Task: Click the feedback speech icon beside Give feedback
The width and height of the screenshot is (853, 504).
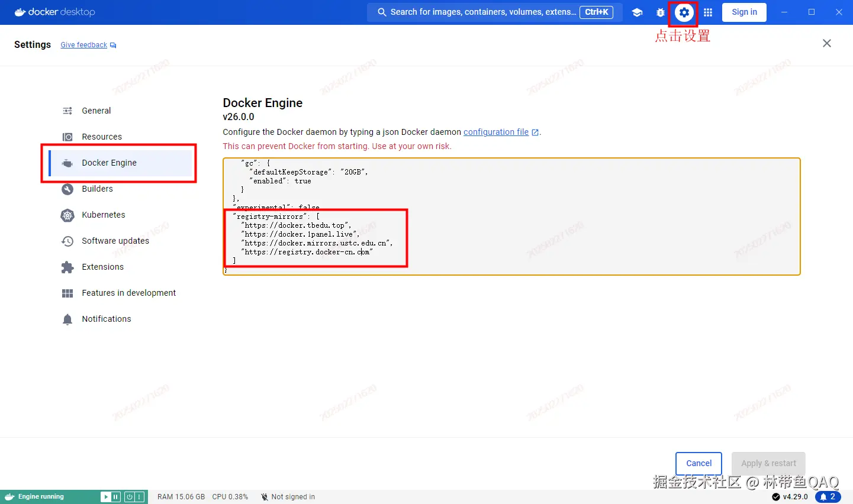Action: pyautogui.click(x=113, y=45)
